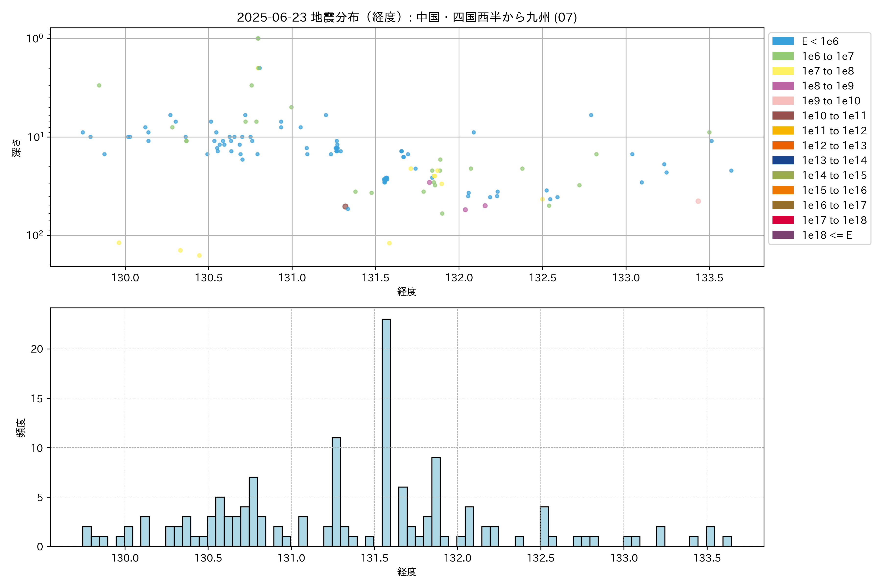Click the green 1e6 to 1e7 legend swatch
882x588 pixels.
[x=783, y=56]
